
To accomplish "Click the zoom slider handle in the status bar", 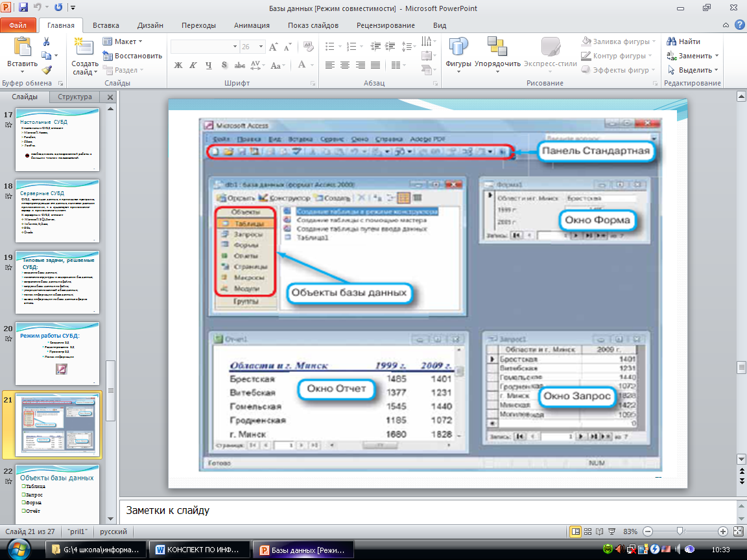I will [680, 531].
